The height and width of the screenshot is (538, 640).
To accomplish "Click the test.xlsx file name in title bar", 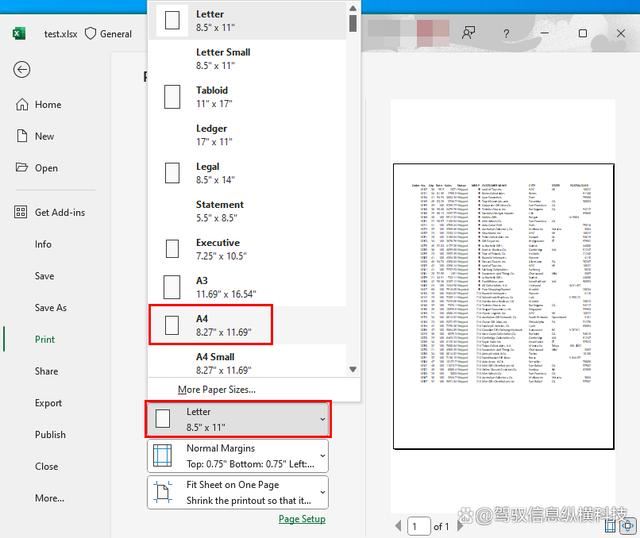I will [60, 34].
